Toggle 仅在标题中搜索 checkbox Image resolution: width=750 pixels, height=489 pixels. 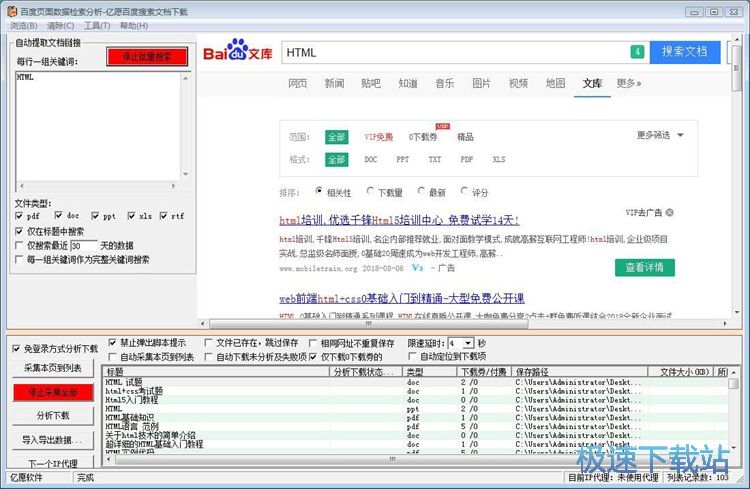click(19, 231)
